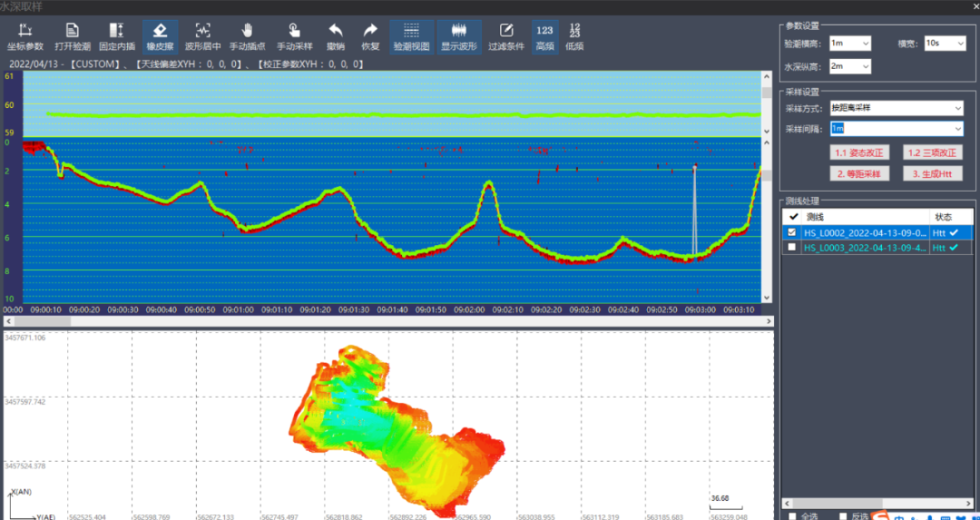Check the HS_L0003 survey line checkbox
980x520 pixels.
[793, 247]
